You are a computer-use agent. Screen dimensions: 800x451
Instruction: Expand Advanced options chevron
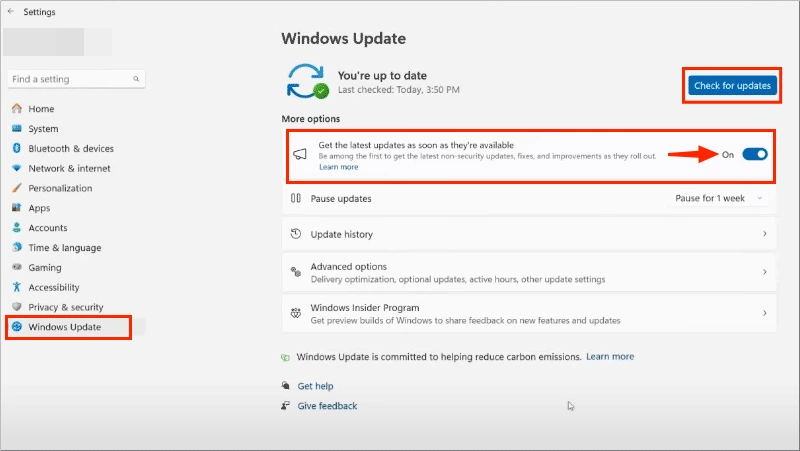click(764, 272)
